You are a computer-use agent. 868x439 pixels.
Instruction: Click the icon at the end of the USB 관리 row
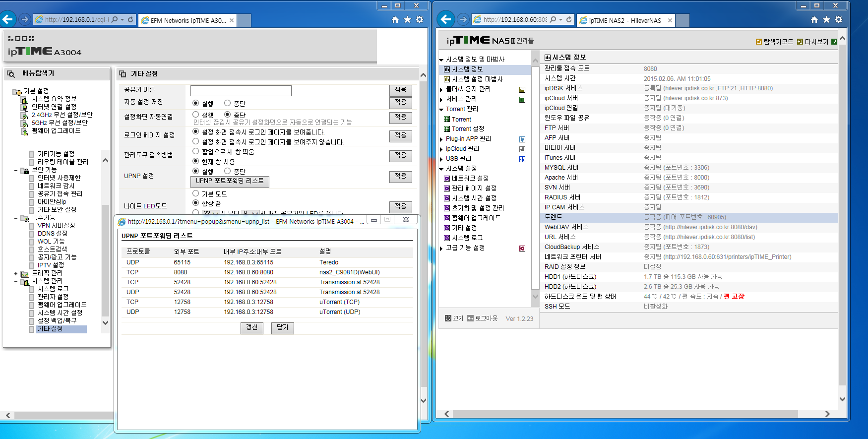click(522, 159)
